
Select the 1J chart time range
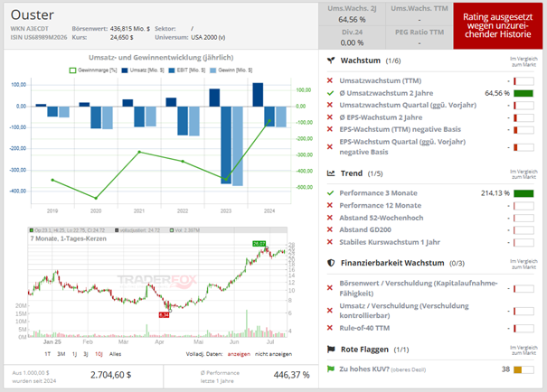[74, 354]
